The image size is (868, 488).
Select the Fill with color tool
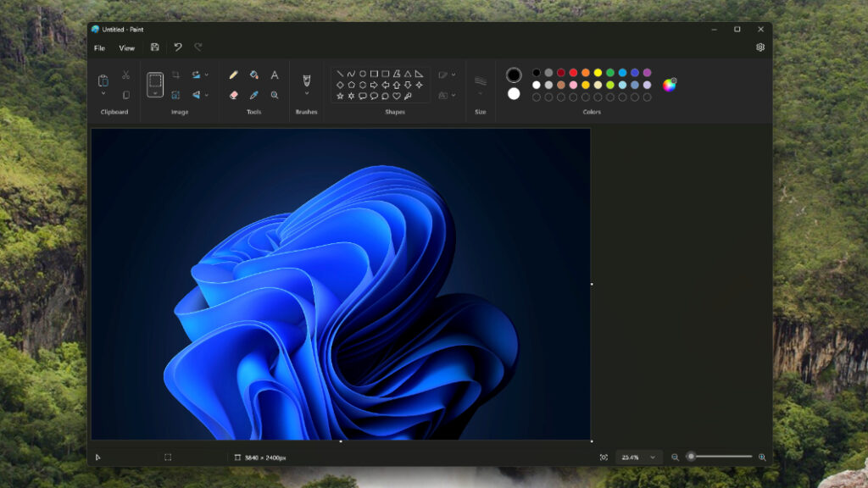[253, 75]
